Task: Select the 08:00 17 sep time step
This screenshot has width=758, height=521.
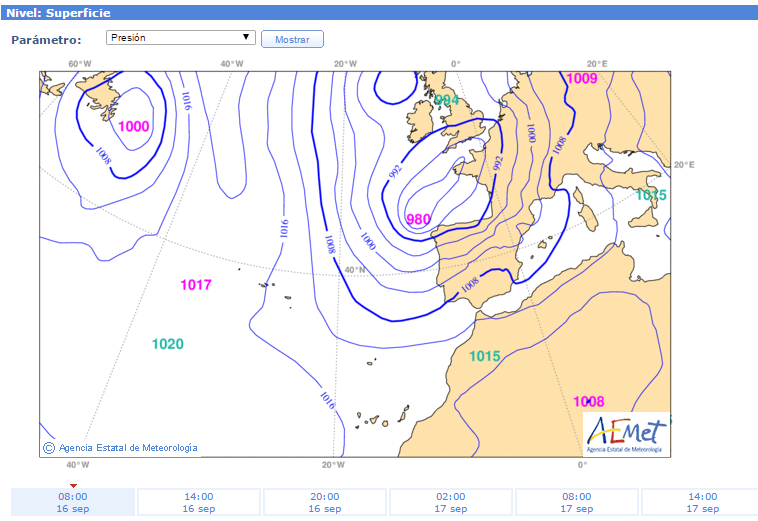Action: (576, 502)
